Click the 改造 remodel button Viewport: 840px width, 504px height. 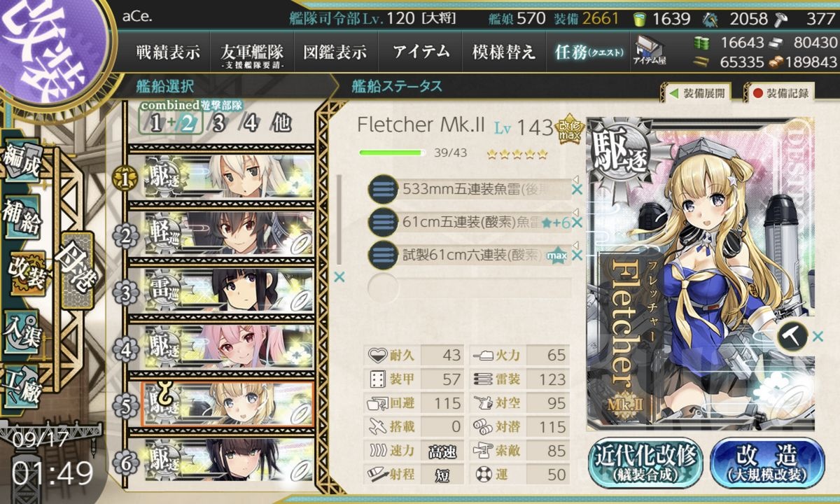pyautogui.click(x=767, y=463)
